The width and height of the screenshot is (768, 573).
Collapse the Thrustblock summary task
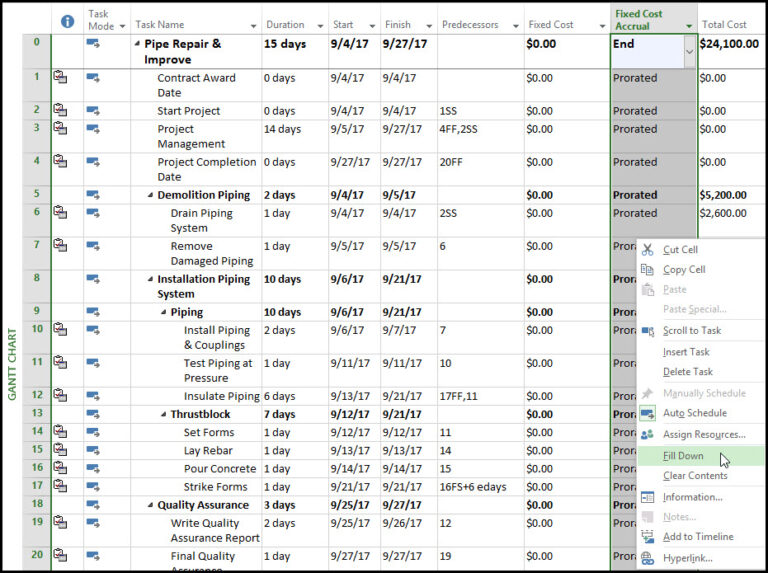coord(164,414)
